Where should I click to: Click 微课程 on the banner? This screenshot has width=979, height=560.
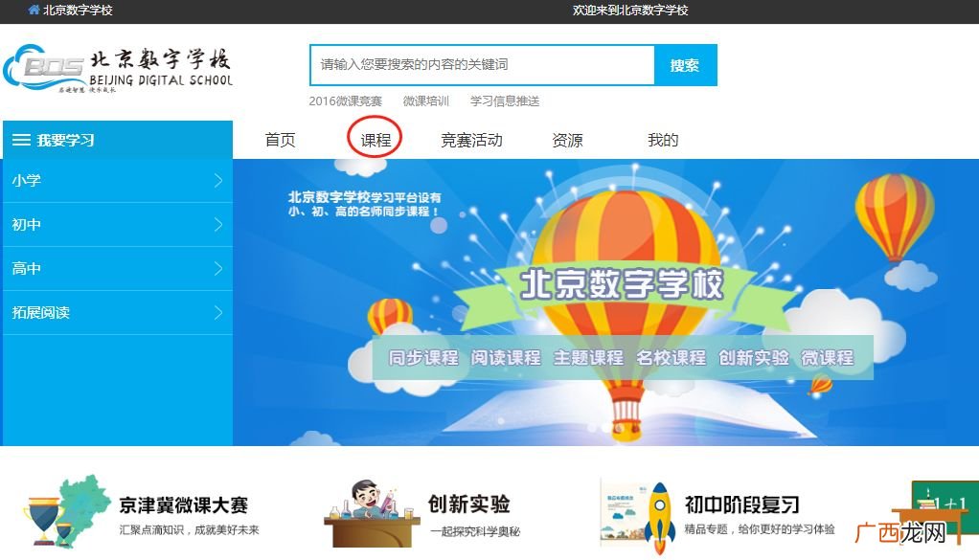[828, 358]
